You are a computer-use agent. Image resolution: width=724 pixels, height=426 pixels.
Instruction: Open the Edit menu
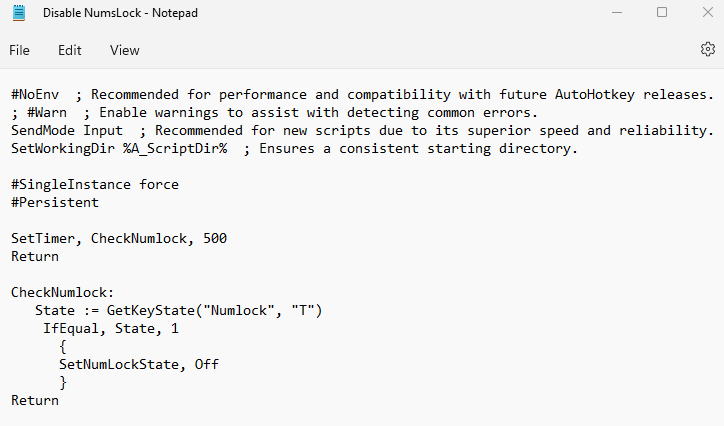(x=70, y=50)
